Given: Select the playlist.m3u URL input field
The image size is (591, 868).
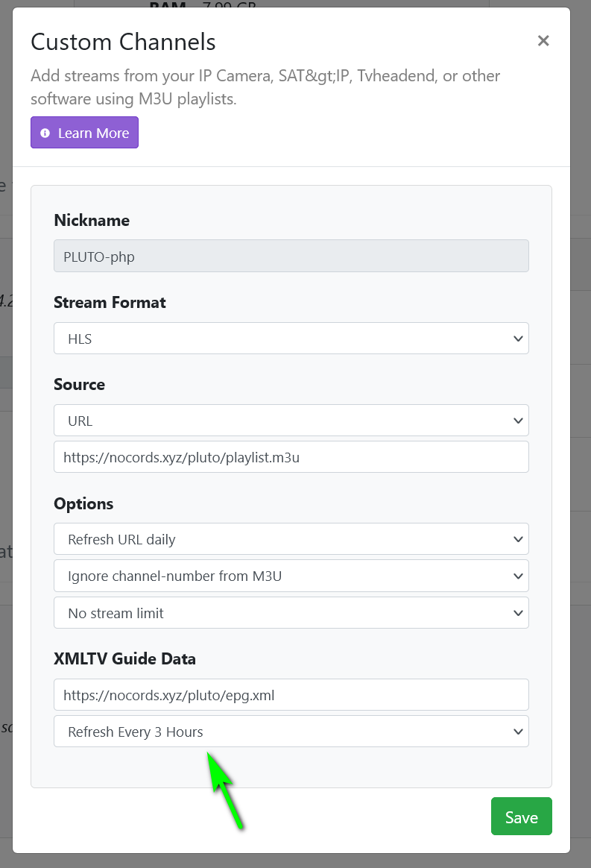Looking at the screenshot, I should coord(291,456).
